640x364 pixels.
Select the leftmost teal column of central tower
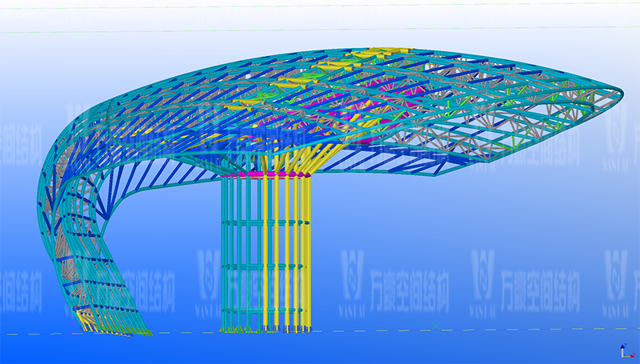223,256
